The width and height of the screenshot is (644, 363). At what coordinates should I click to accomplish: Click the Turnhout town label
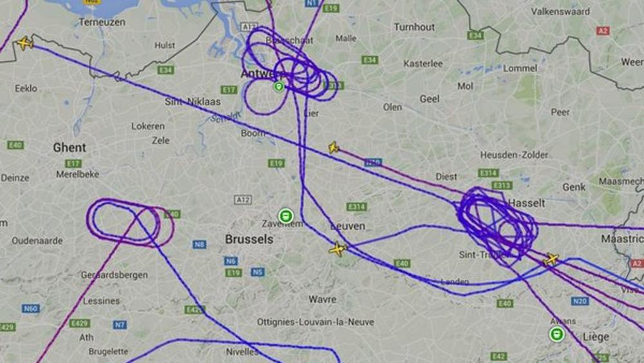coord(414,27)
